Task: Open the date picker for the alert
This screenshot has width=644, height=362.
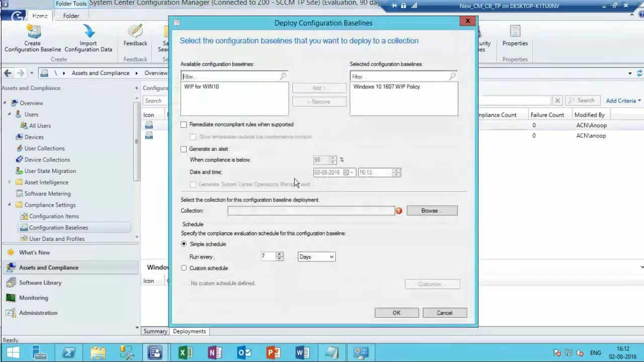Action: 349,172
